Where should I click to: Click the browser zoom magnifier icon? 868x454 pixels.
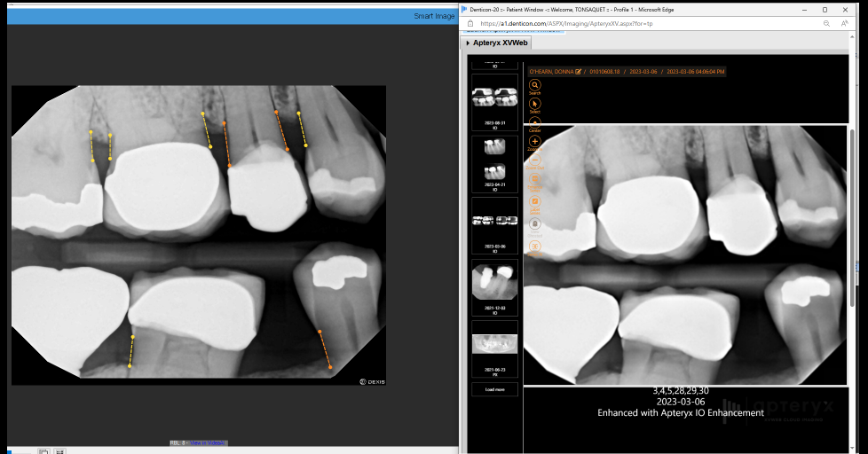pos(826,24)
